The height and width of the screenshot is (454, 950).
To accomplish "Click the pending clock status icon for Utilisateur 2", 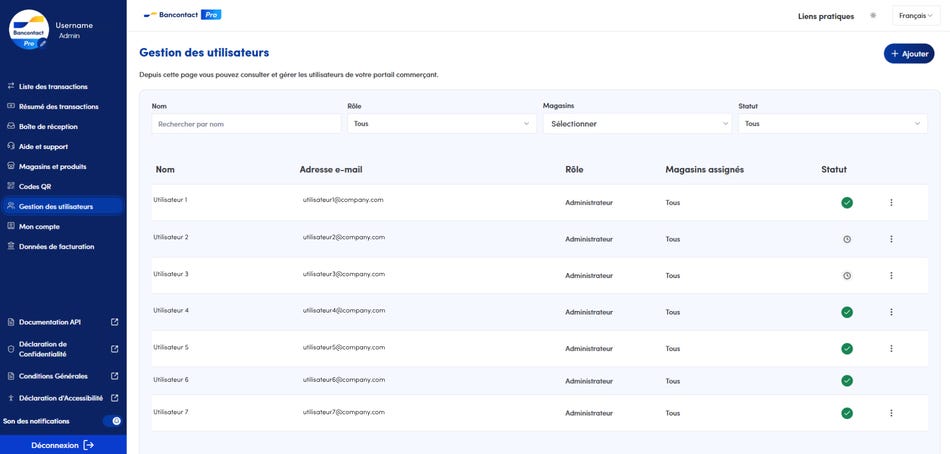I will [x=847, y=239].
